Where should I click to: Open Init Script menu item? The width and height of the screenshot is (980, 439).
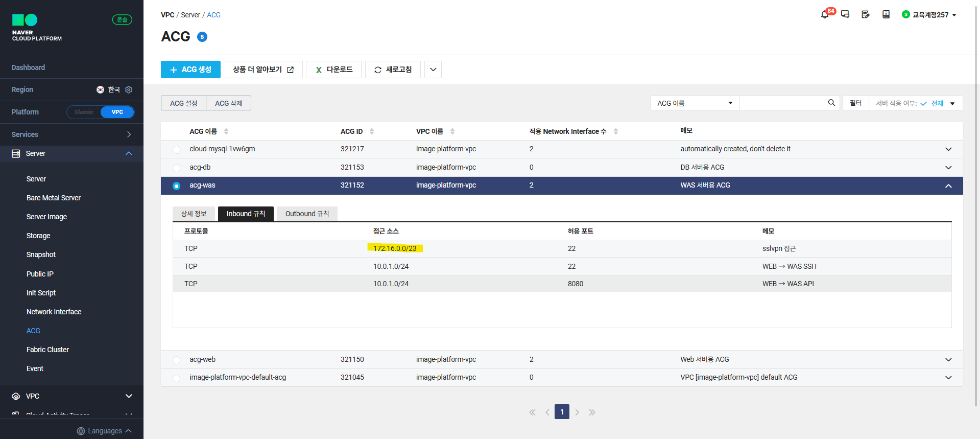coord(41,293)
